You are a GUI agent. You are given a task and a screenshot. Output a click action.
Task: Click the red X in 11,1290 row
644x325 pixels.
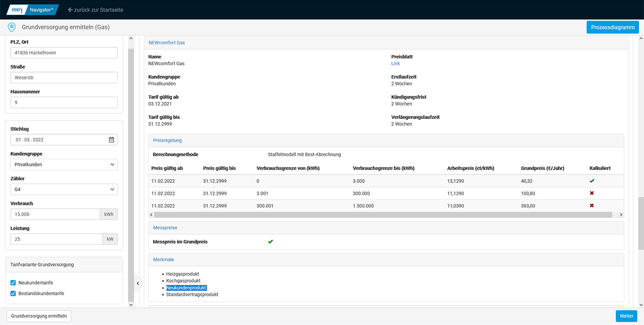click(592, 193)
